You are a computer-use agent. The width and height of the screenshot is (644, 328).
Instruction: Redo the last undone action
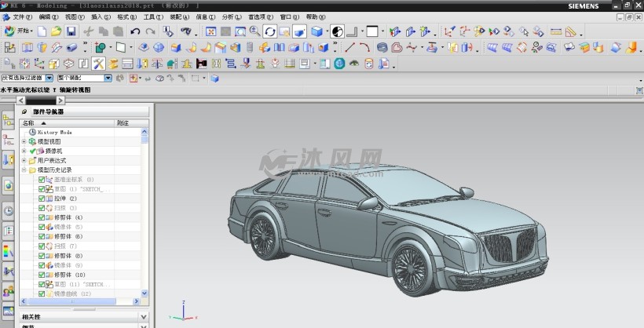150,31
